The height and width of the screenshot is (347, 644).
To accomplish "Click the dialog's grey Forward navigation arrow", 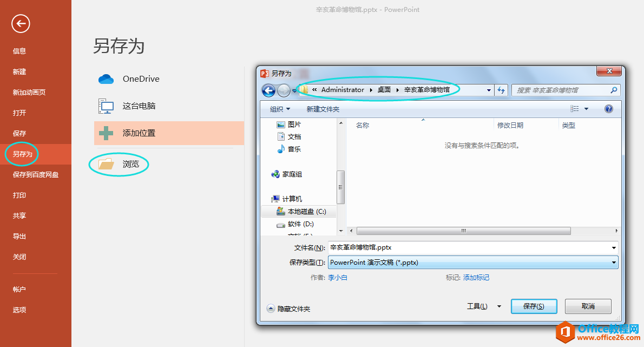I will click(x=284, y=90).
